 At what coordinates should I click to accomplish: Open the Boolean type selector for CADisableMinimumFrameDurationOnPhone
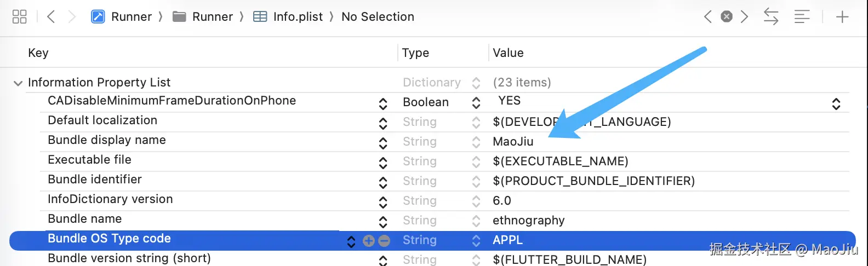click(476, 103)
